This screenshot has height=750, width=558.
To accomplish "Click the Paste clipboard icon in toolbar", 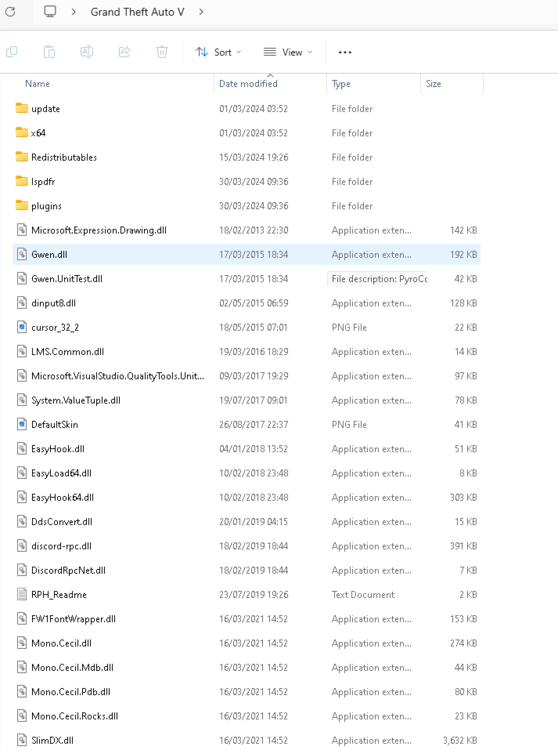I will [x=49, y=52].
